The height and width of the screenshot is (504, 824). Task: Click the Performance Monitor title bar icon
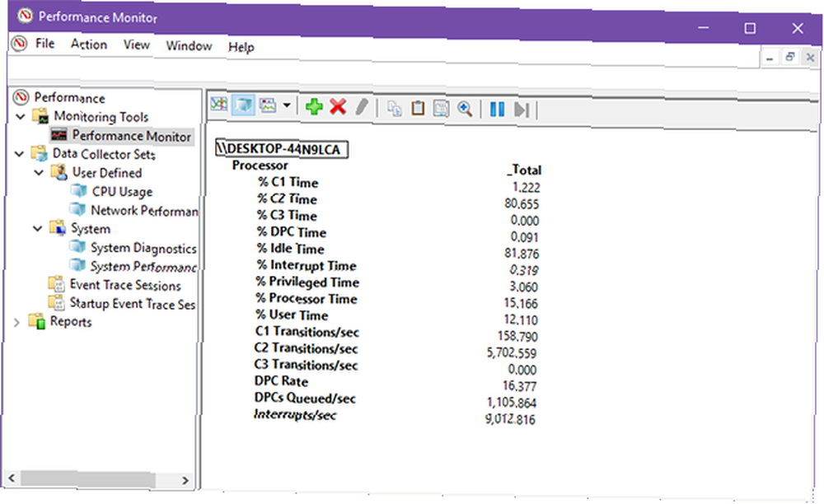[25, 16]
